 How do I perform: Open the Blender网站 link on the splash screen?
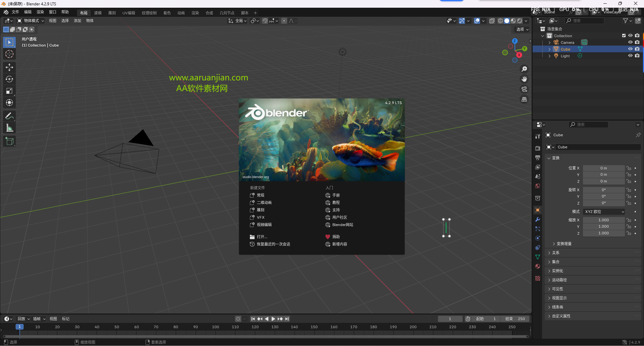pos(342,225)
